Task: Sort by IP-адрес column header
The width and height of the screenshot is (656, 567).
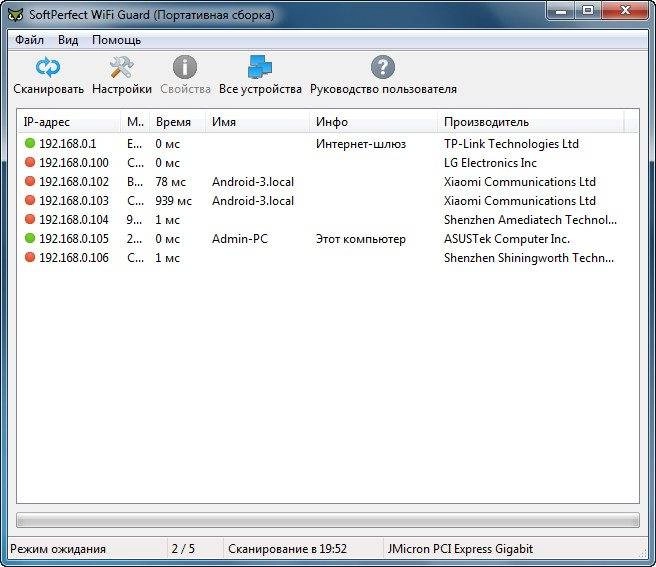Action: (69, 122)
